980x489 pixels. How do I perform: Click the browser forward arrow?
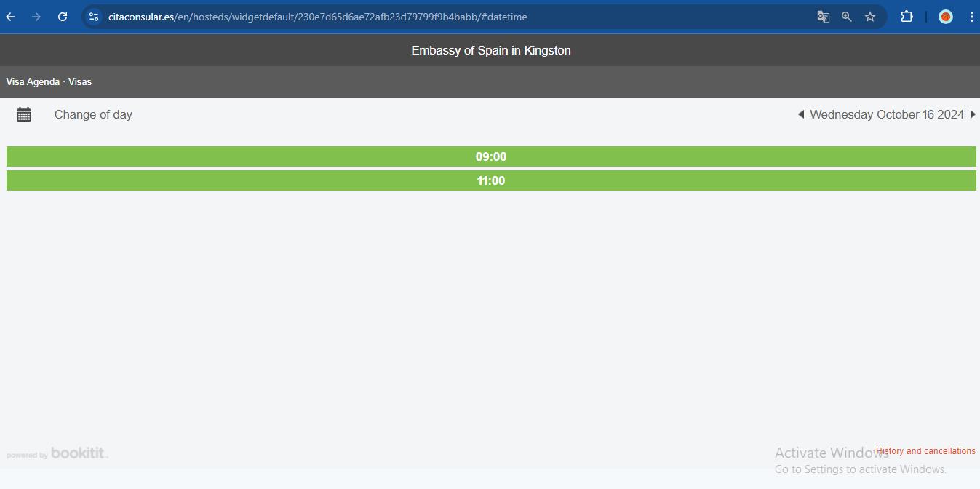point(36,17)
